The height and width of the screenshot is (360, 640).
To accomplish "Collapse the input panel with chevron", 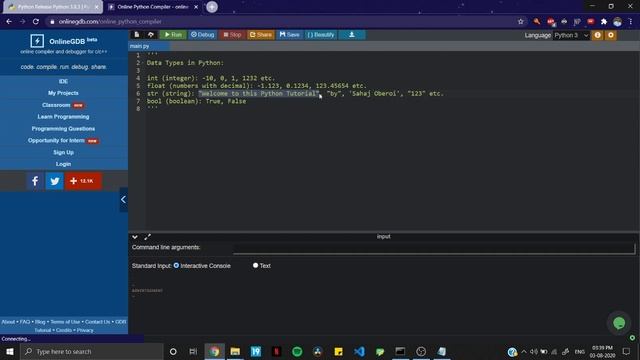I will click(135, 237).
